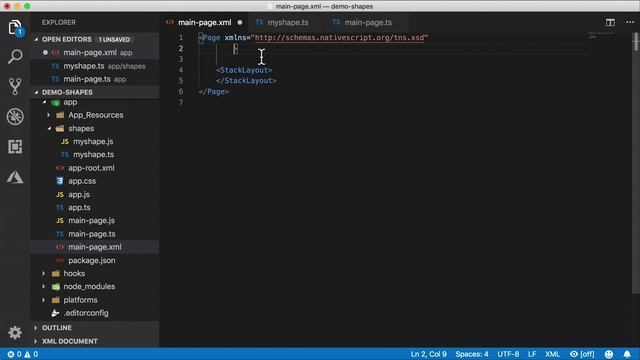This screenshot has height=360, width=640.
Task: Click the feedback smiley in status bar
Action: (609, 354)
